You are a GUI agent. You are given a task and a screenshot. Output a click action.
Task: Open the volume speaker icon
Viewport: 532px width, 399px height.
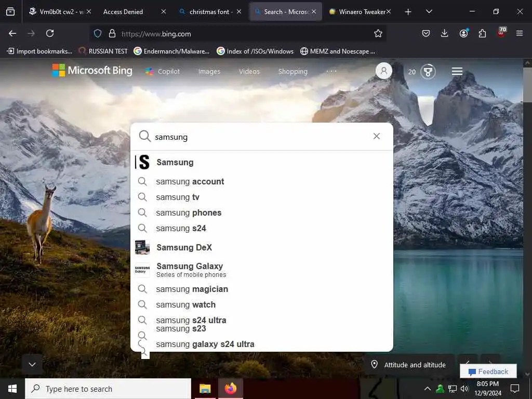click(x=464, y=389)
